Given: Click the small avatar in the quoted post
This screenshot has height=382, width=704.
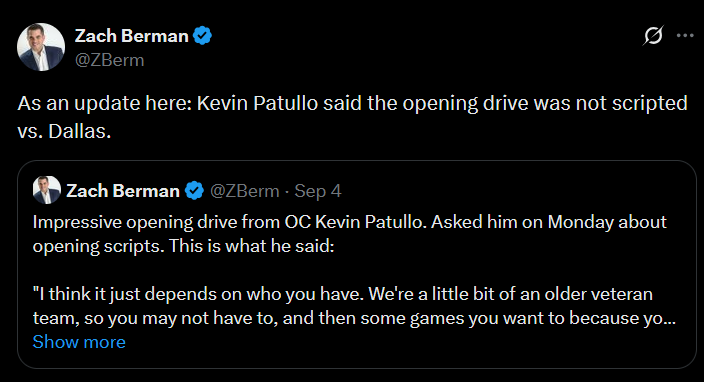Looking at the screenshot, I should [x=47, y=190].
